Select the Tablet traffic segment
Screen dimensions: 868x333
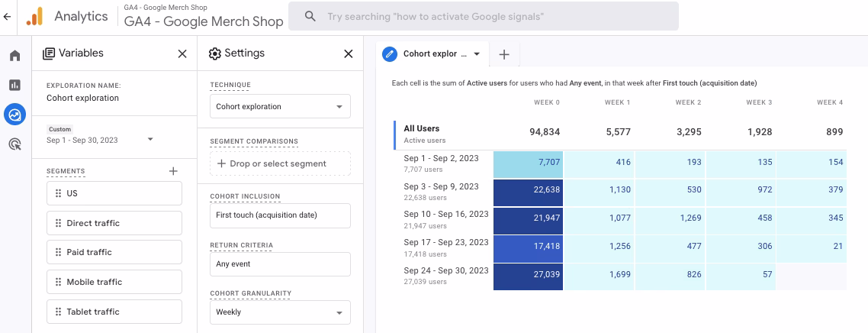[x=114, y=312]
